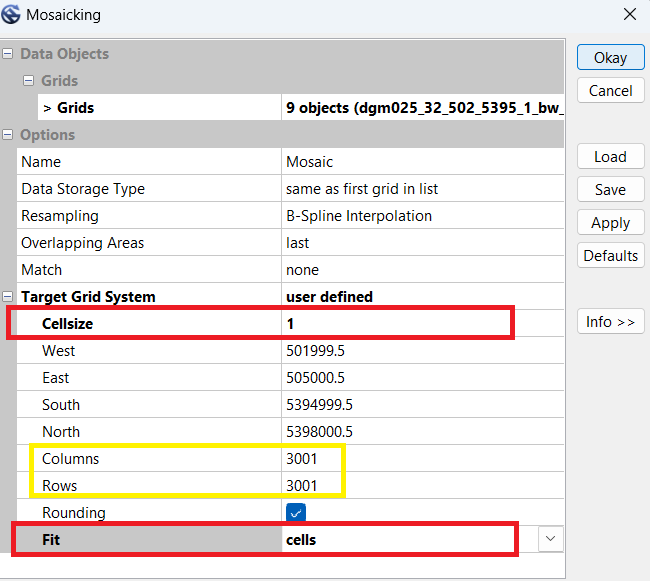This screenshot has height=581, width=650.
Task: Click Load to load settings
Action: coord(610,157)
